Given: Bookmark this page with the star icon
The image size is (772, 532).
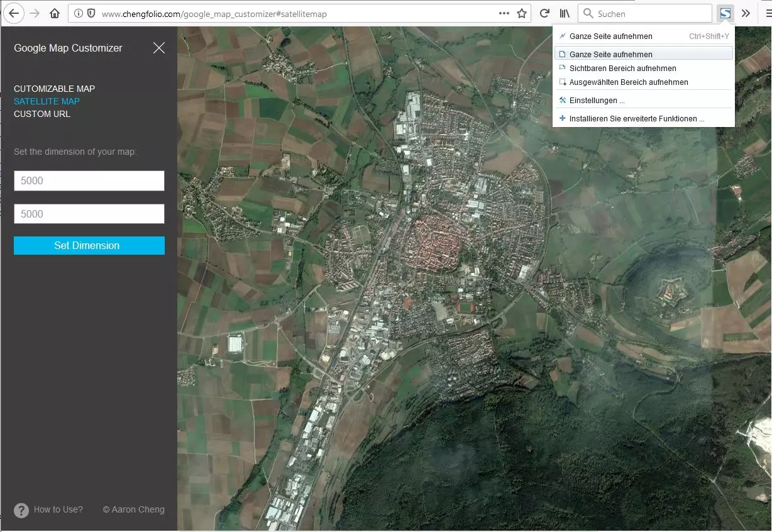Looking at the screenshot, I should (x=521, y=13).
